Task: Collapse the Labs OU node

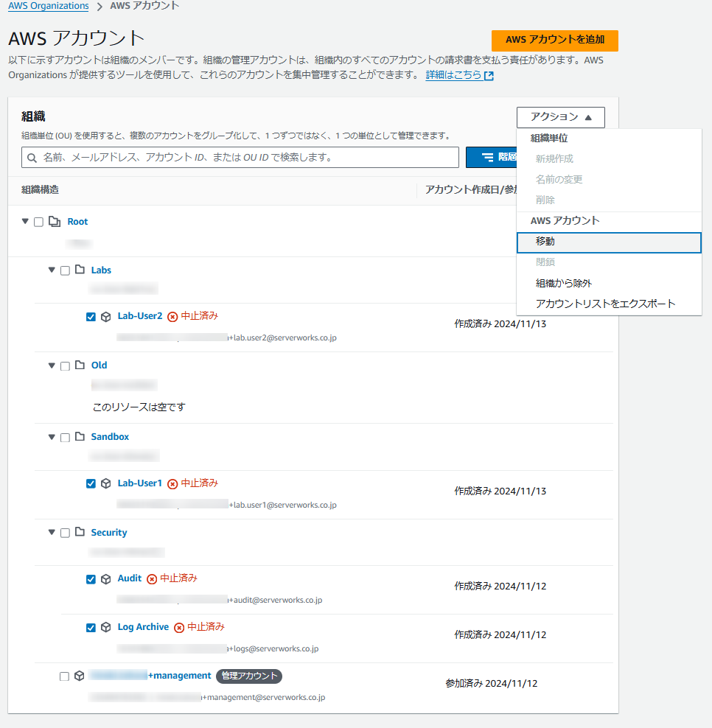Action: click(52, 270)
